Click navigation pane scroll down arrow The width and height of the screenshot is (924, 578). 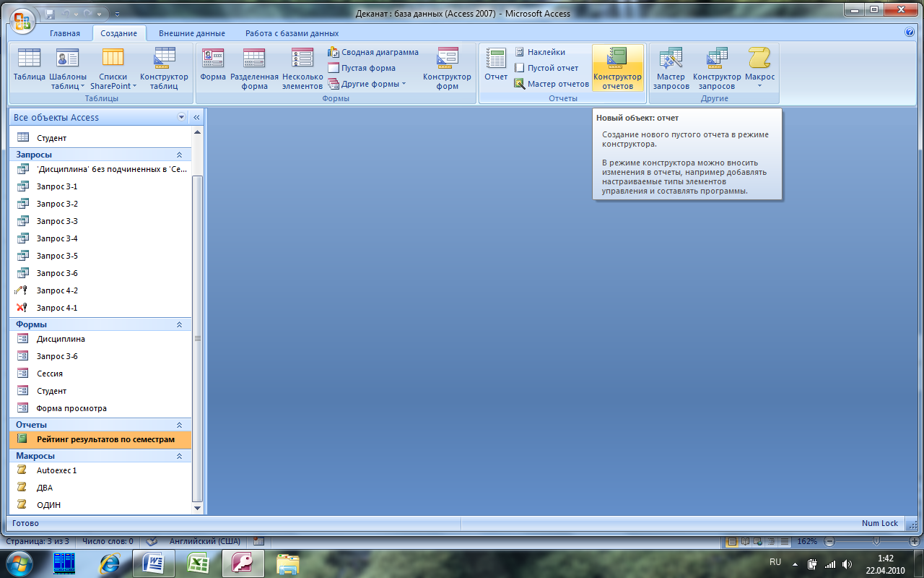(x=199, y=508)
